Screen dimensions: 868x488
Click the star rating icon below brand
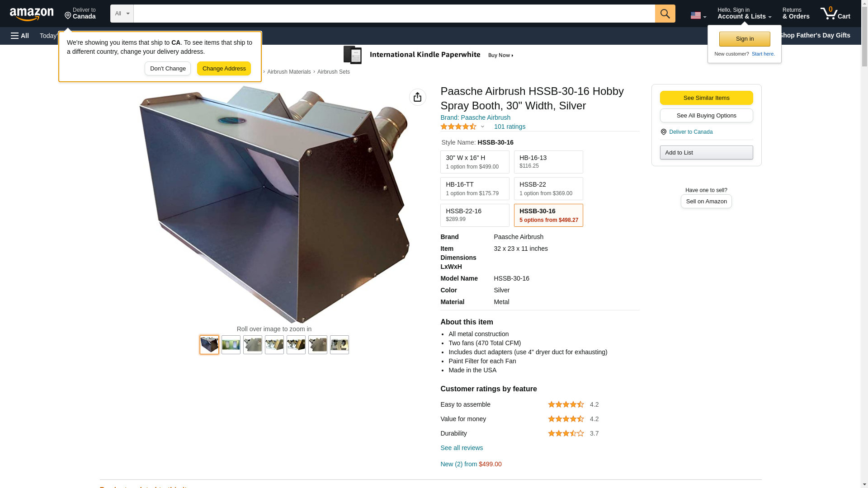pyautogui.click(x=458, y=127)
